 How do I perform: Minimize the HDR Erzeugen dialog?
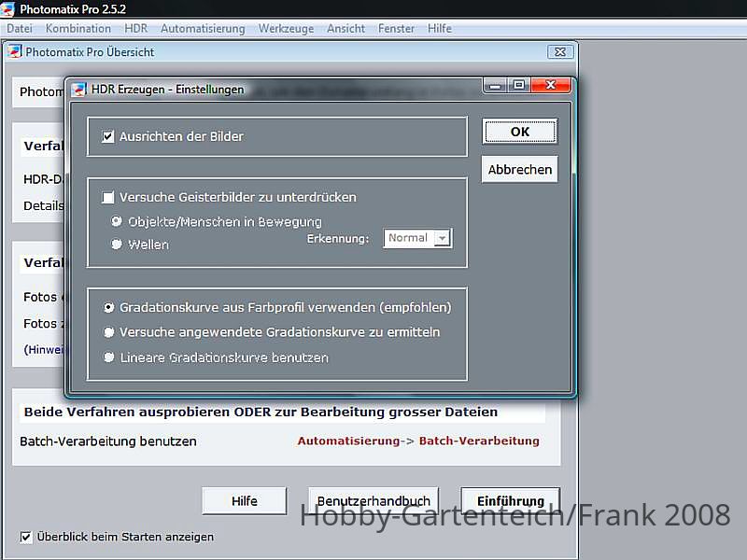click(495, 85)
